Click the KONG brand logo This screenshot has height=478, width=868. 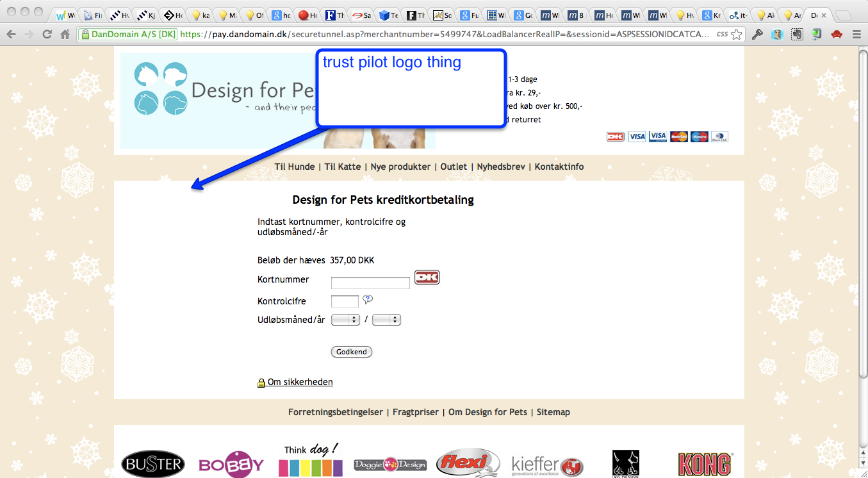705,465
